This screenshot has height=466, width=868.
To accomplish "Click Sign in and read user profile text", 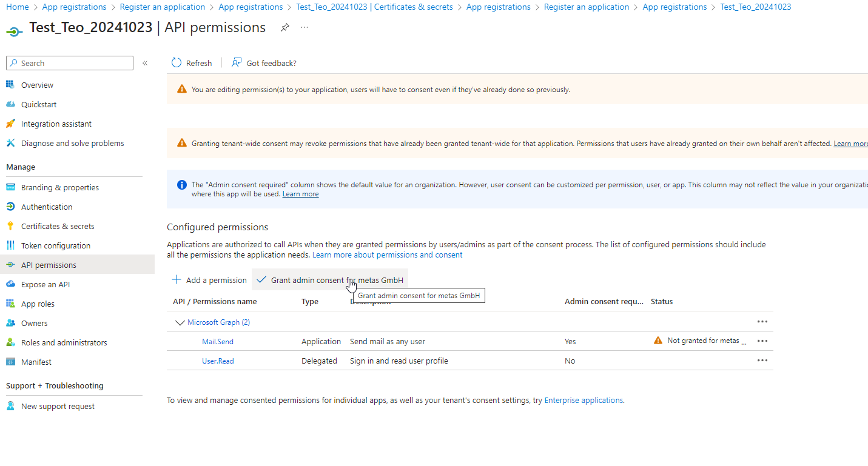I will point(399,361).
